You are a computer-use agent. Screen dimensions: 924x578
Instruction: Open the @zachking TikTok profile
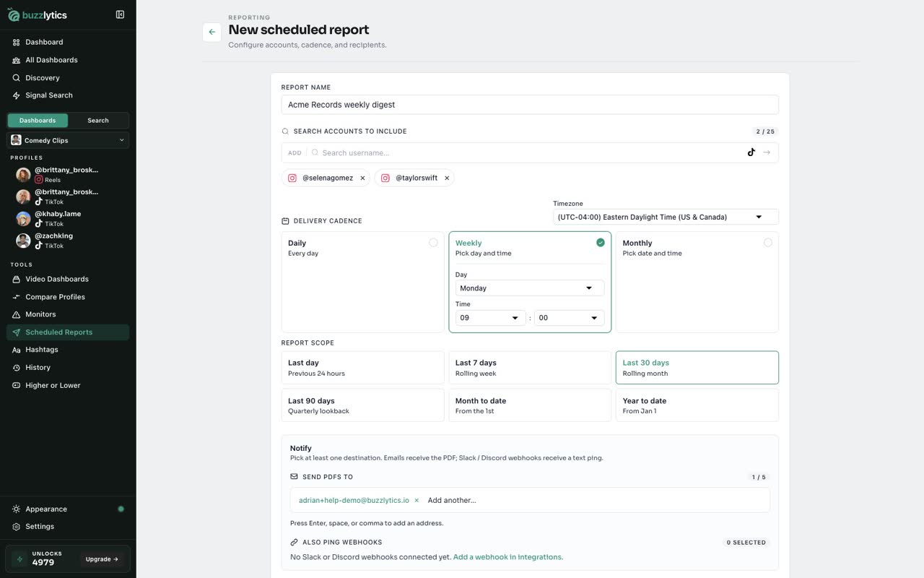coord(68,241)
